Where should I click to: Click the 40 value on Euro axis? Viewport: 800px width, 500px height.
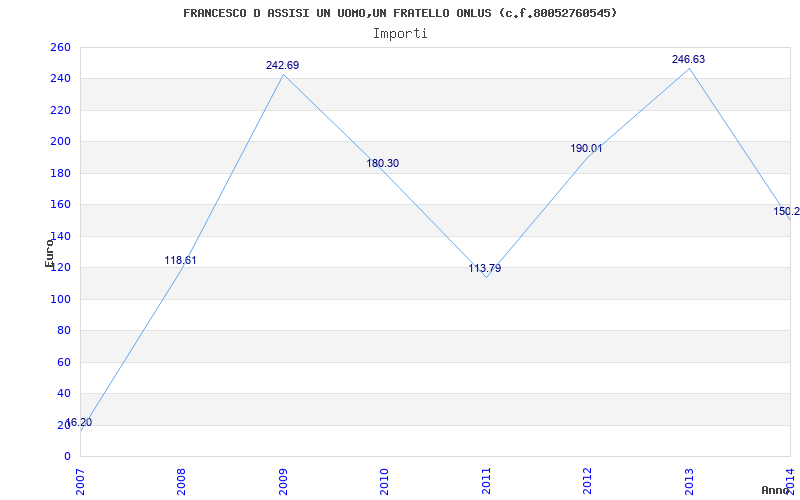[63, 393]
